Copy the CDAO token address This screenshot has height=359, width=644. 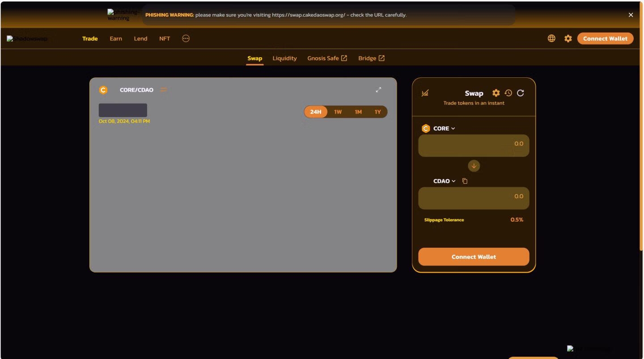465,181
